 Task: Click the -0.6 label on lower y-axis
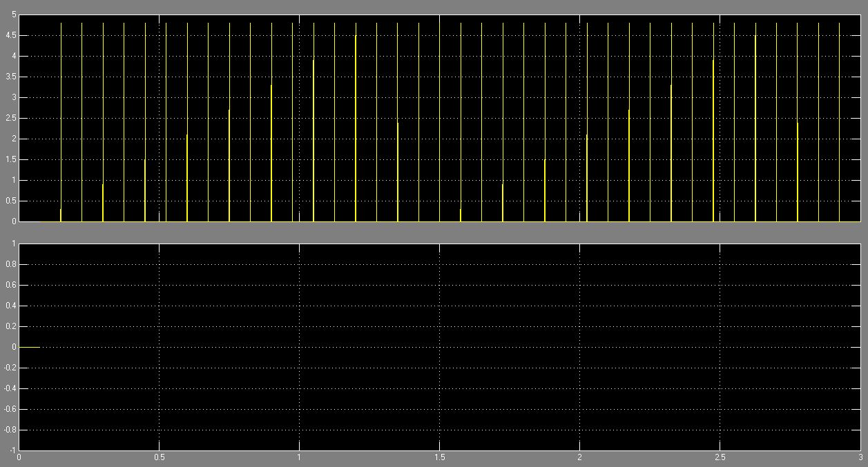point(10,410)
